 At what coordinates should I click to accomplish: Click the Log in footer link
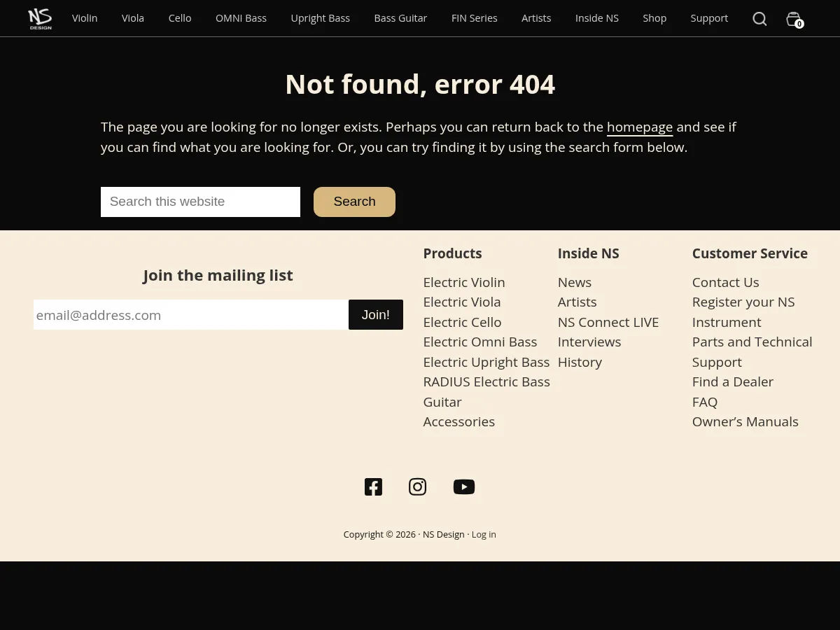point(484,534)
